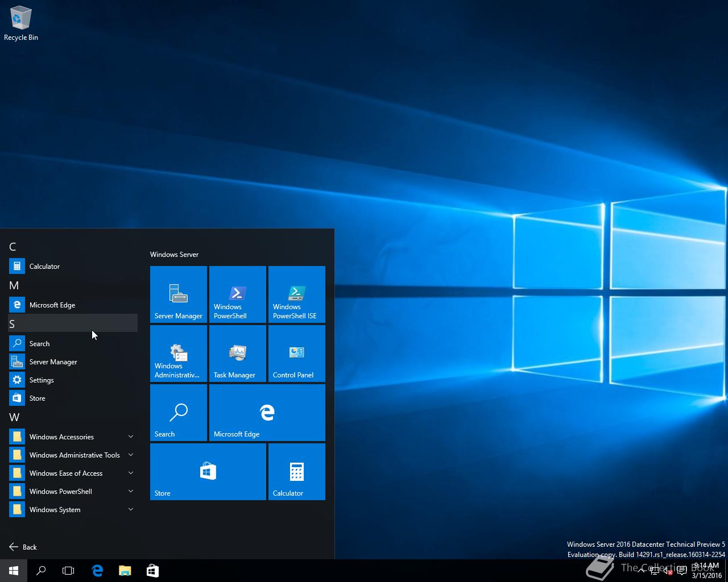Click the Start button on the taskbar
Viewport: 728px width, 582px height.
14,571
